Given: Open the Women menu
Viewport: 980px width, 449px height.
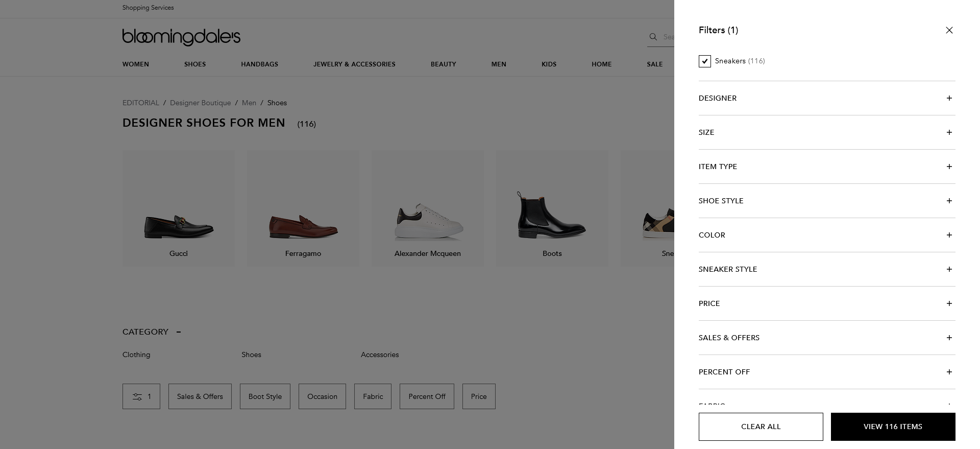Looking at the screenshot, I should pyautogui.click(x=136, y=64).
